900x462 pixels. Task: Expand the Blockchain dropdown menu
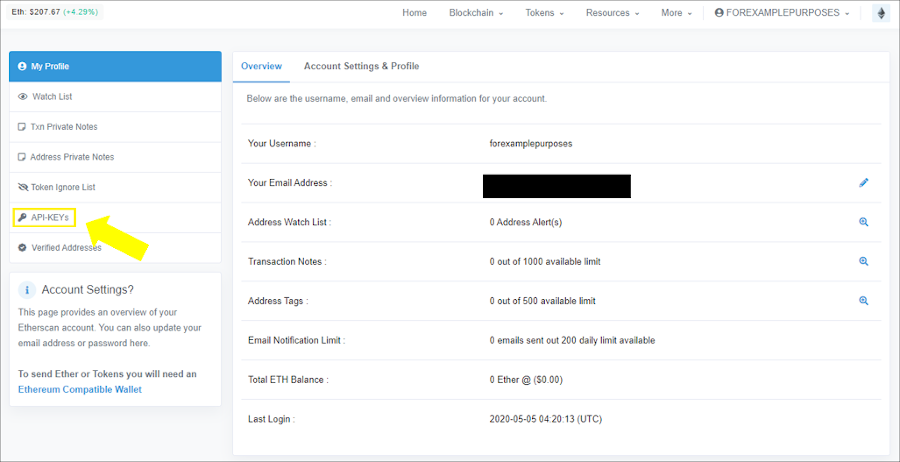476,13
